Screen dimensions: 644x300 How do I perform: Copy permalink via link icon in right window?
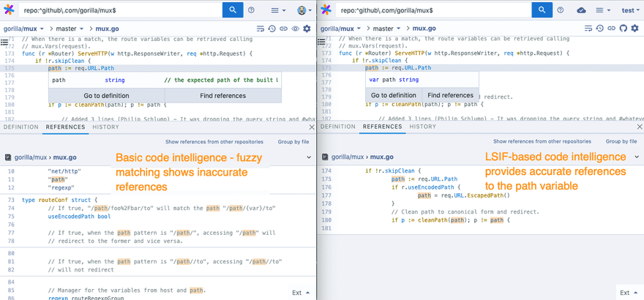[x=612, y=29]
